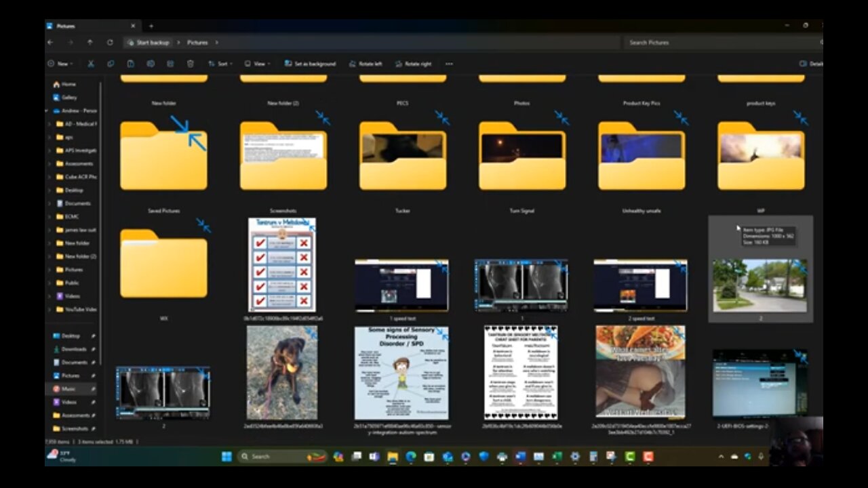Open the View dropdown
This screenshot has width=868, height=488.
[x=257, y=64]
